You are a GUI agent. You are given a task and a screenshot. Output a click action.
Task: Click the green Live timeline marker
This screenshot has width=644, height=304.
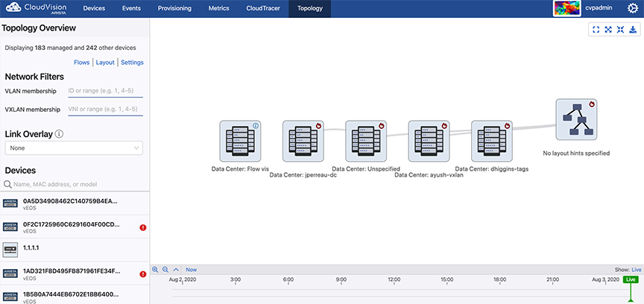(630, 279)
